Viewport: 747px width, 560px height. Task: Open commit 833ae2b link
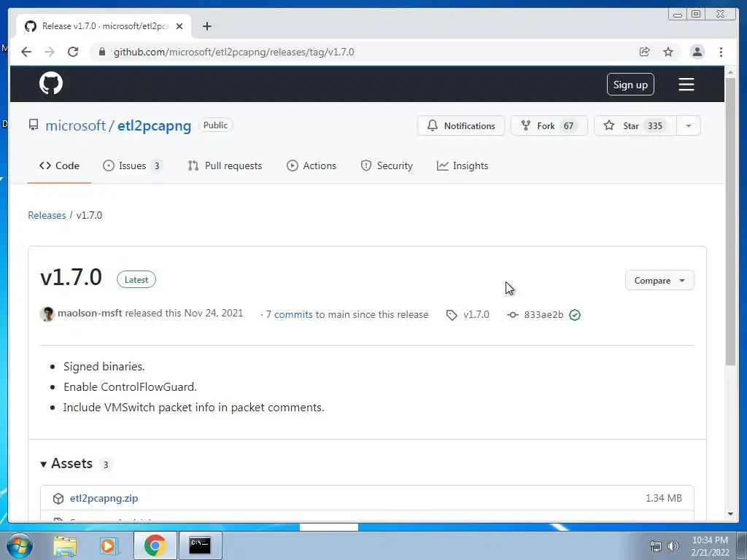[x=543, y=315]
